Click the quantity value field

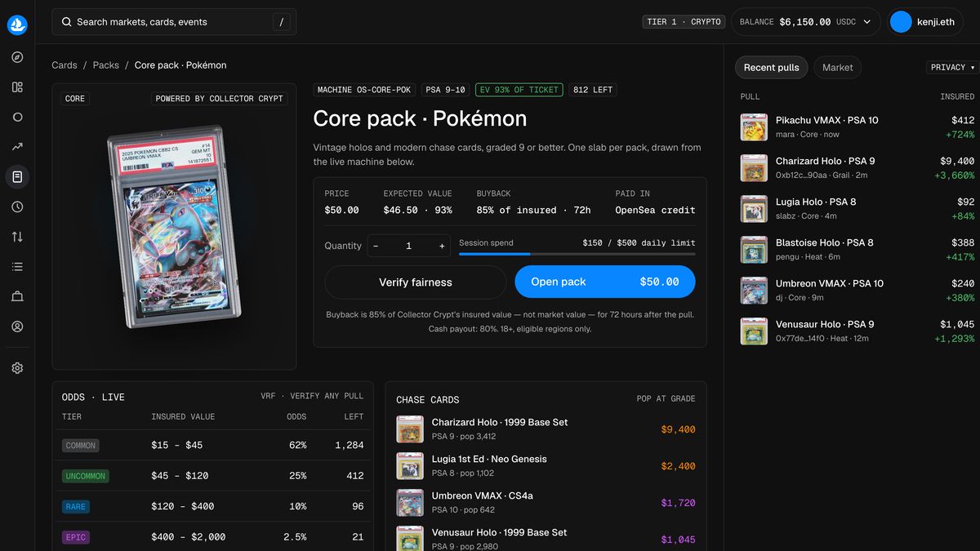point(409,246)
